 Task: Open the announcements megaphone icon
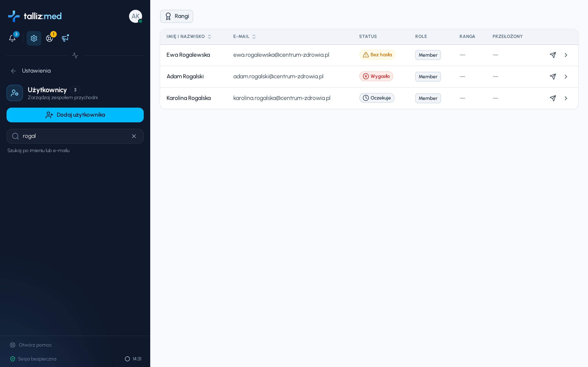pos(65,38)
